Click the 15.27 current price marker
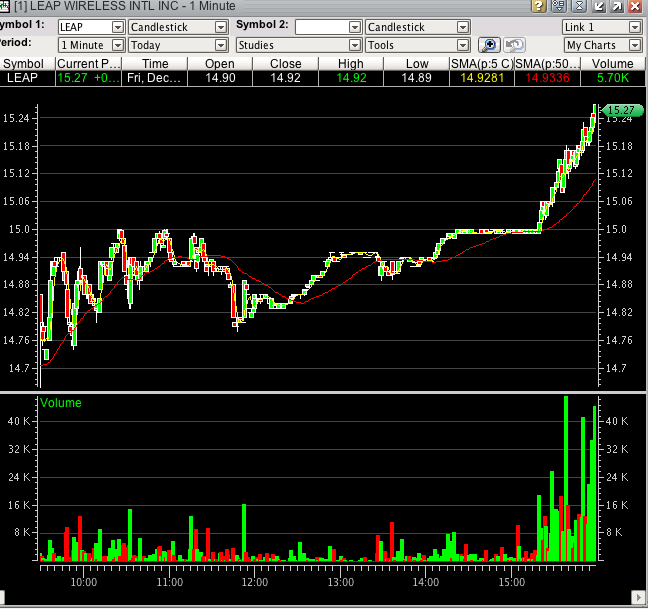 click(620, 110)
